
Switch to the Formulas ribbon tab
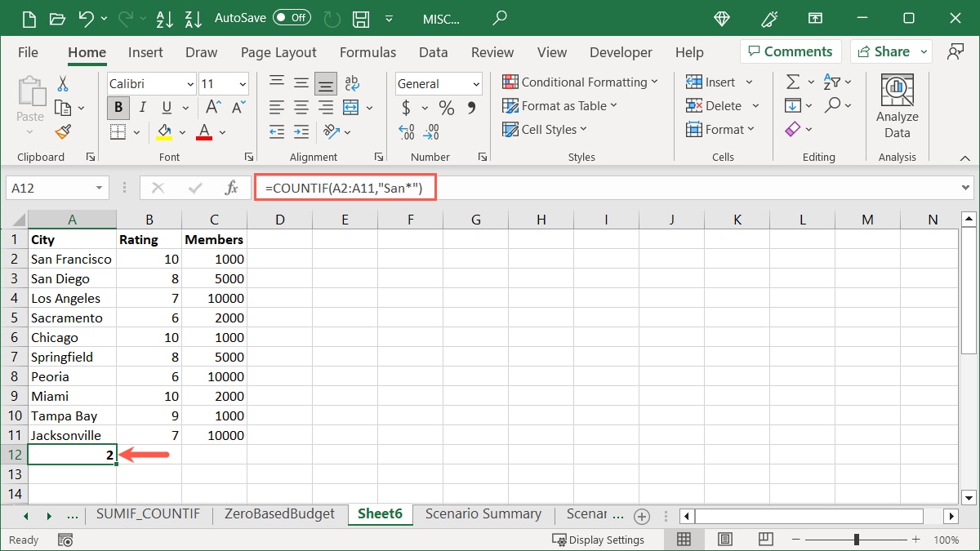[367, 51]
